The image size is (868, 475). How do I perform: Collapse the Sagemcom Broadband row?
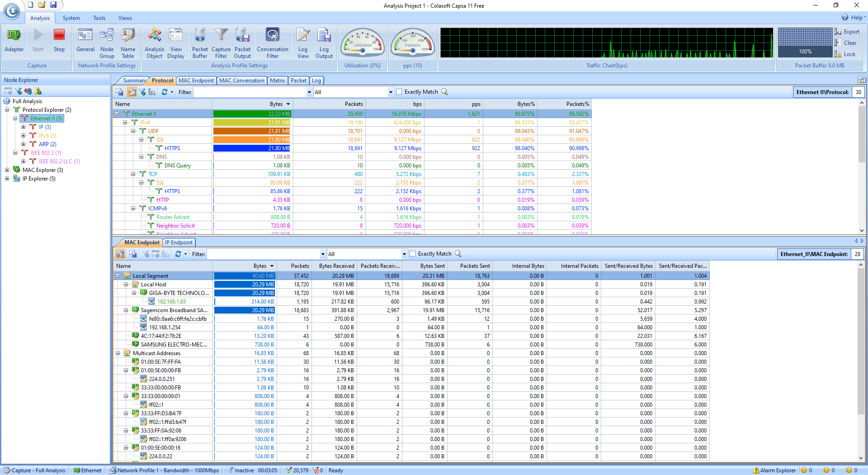point(126,310)
